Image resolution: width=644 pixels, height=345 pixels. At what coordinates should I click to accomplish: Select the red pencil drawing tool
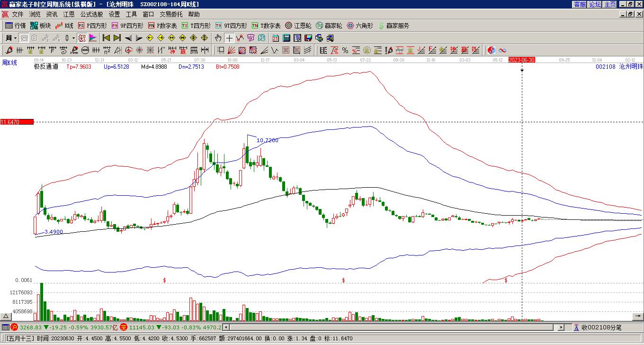point(9,50)
